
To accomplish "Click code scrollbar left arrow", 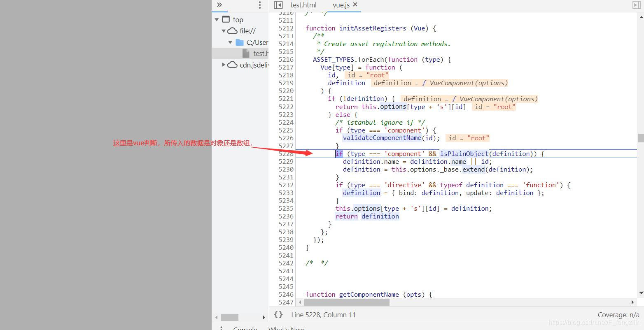I will [x=300, y=302].
